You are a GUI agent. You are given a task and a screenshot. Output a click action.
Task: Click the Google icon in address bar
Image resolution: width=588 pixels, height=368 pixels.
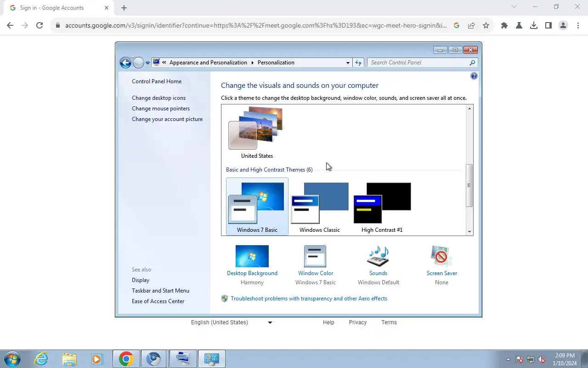point(457,25)
